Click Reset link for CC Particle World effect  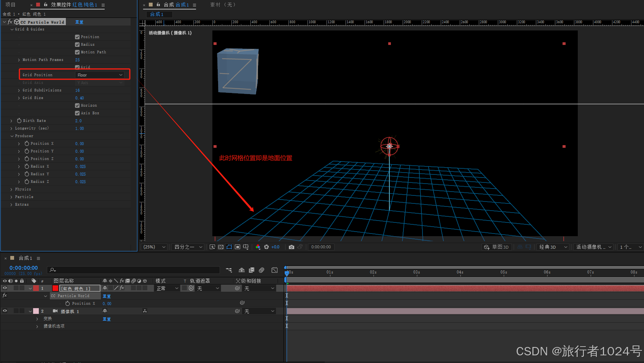[x=79, y=22]
